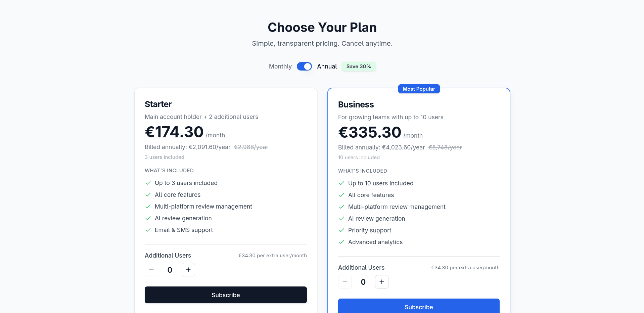This screenshot has width=644, height=313.
Task: Click the checkmark beside AI review generation on Starter
Action: click(x=148, y=218)
